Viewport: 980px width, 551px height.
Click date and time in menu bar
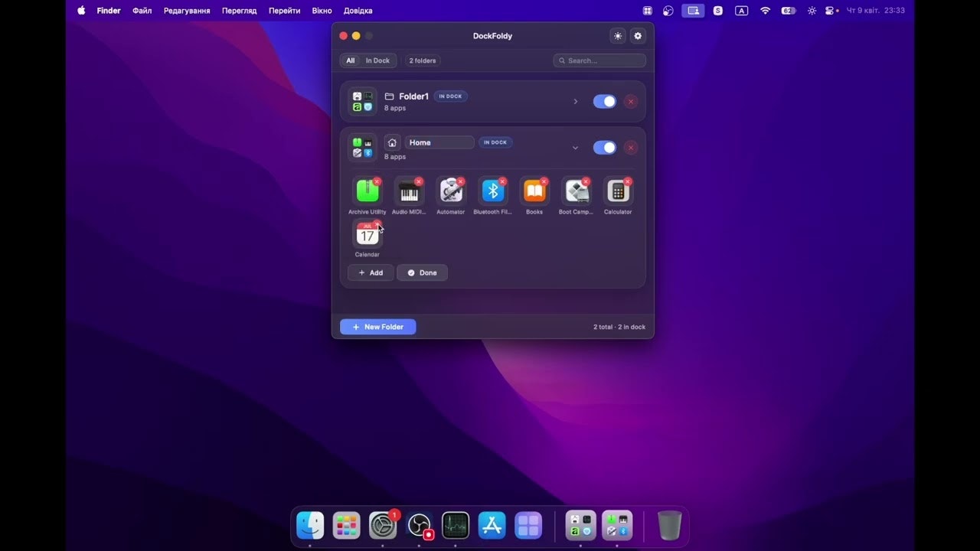(x=875, y=11)
